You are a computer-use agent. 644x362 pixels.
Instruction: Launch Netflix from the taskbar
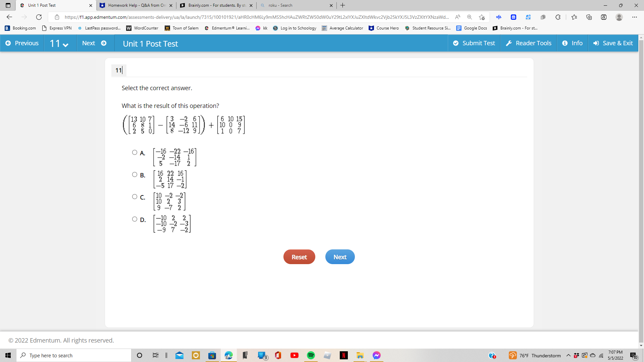click(x=343, y=355)
